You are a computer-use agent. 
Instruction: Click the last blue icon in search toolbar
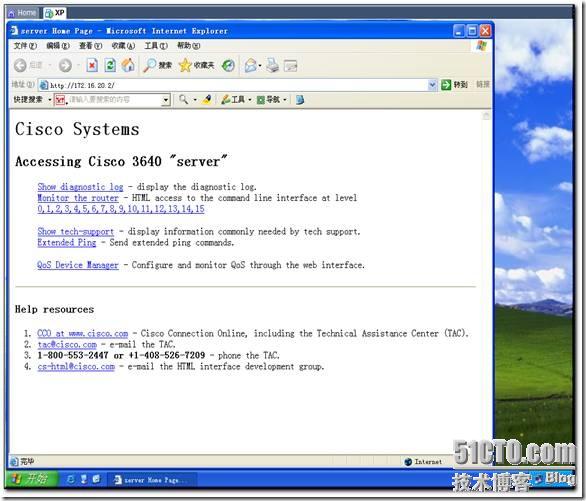pos(300,100)
